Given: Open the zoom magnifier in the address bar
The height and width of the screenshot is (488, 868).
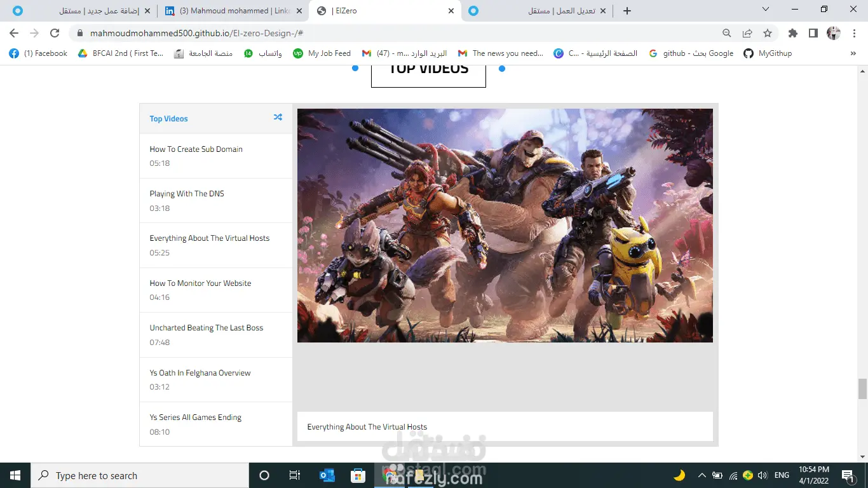Looking at the screenshot, I should [x=727, y=33].
